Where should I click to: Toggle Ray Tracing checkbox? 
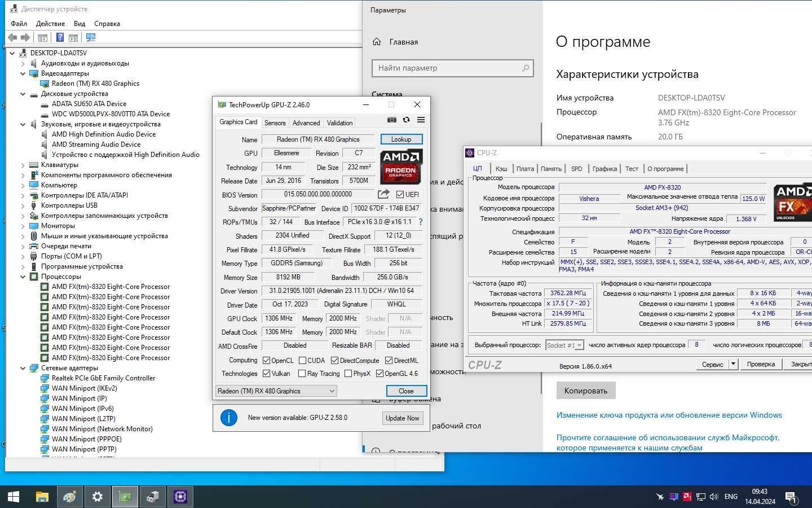[x=302, y=373]
